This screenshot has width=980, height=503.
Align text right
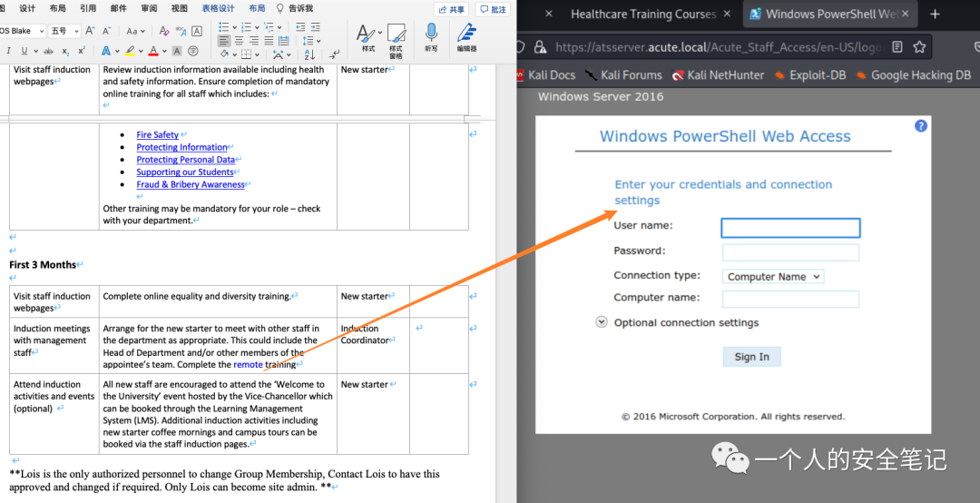tap(254, 41)
